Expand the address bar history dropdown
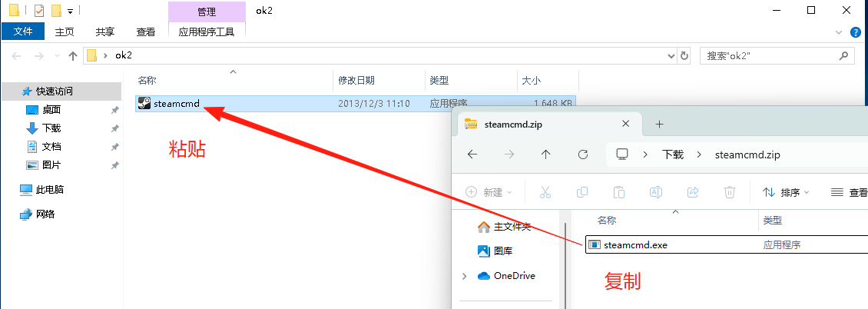Viewport: 868px width, 309px height. point(671,55)
